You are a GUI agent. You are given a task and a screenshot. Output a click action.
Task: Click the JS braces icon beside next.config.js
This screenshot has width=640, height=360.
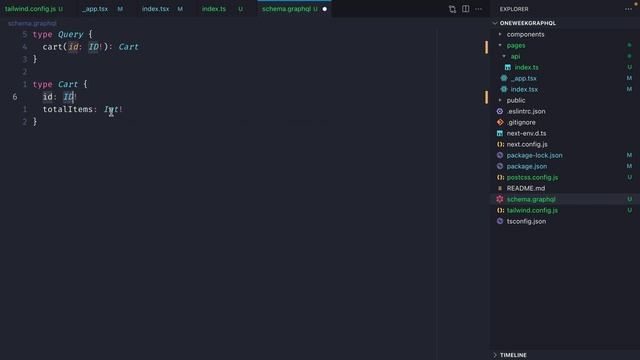point(500,144)
